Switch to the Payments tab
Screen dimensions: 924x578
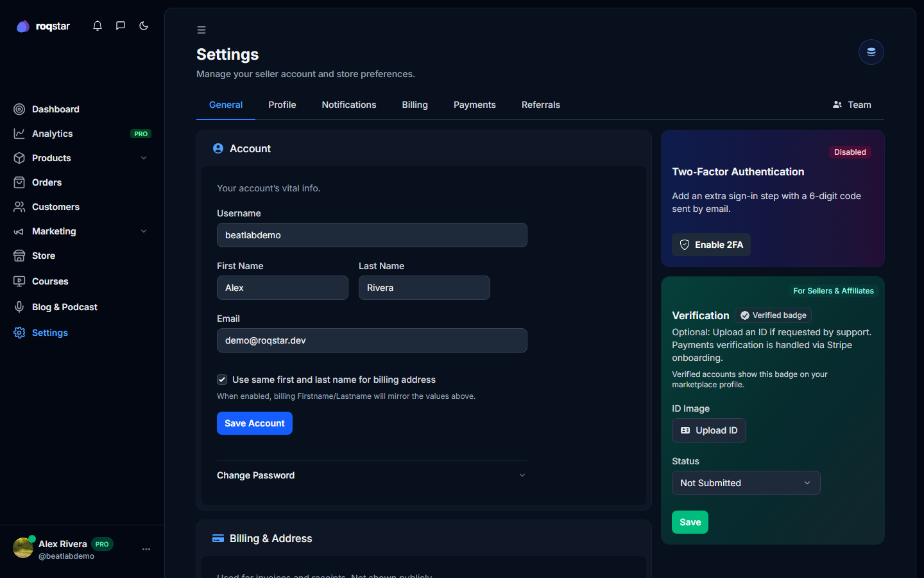point(475,105)
